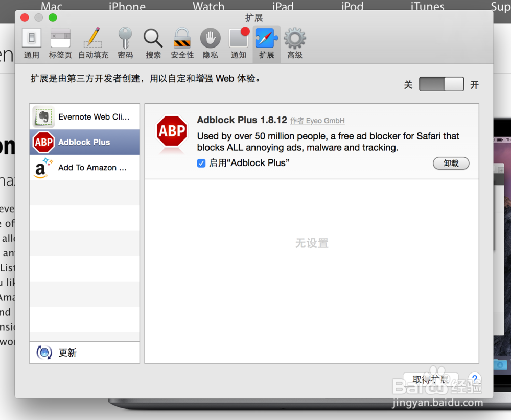The height and width of the screenshot is (420, 511).
Task: Click the extensions description text at top
Action: 145,79
